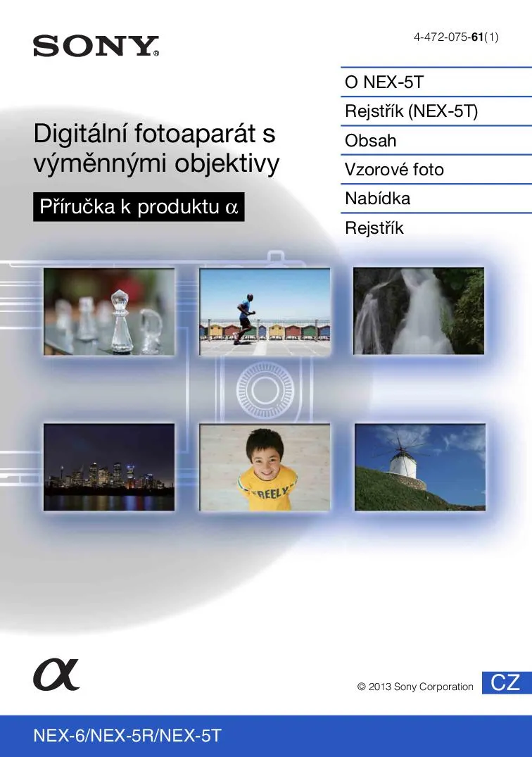
Task: Open the Rejstřík (NEX-5T) index link
Action: (x=411, y=111)
